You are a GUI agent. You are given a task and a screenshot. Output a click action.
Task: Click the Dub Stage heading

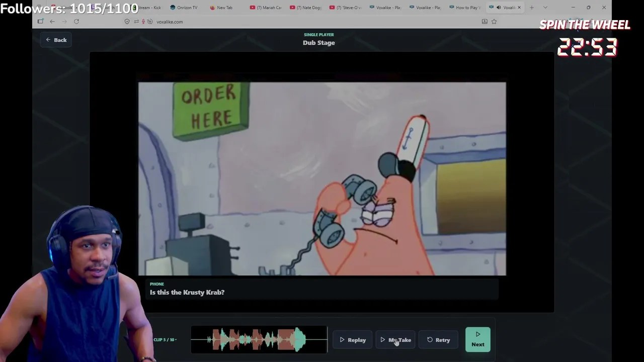tap(319, 43)
